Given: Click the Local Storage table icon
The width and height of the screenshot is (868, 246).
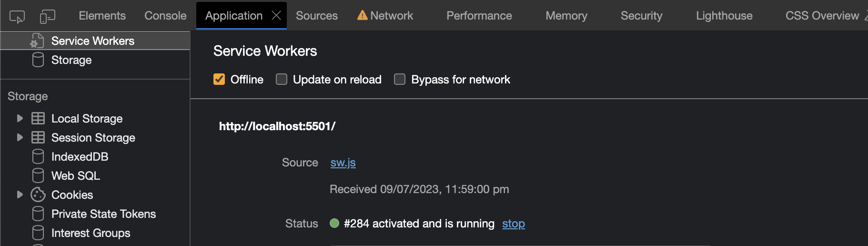Looking at the screenshot, I should (x=38, y=118).
